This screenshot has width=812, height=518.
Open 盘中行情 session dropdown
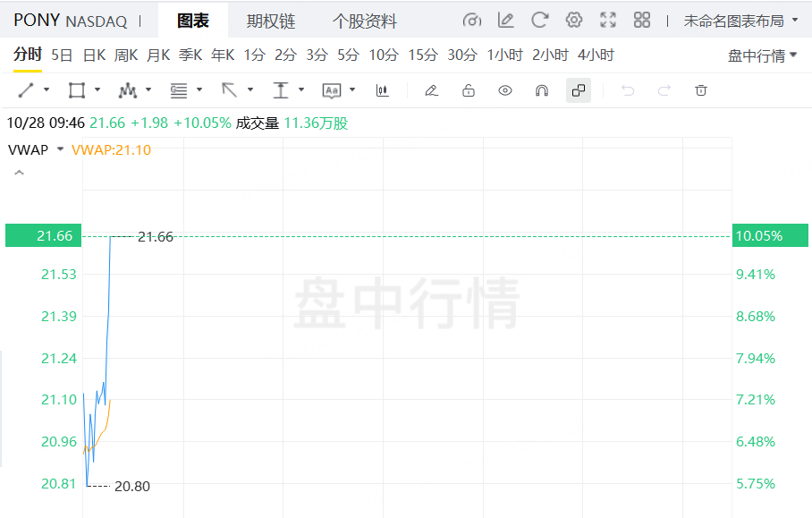(762, 55)
